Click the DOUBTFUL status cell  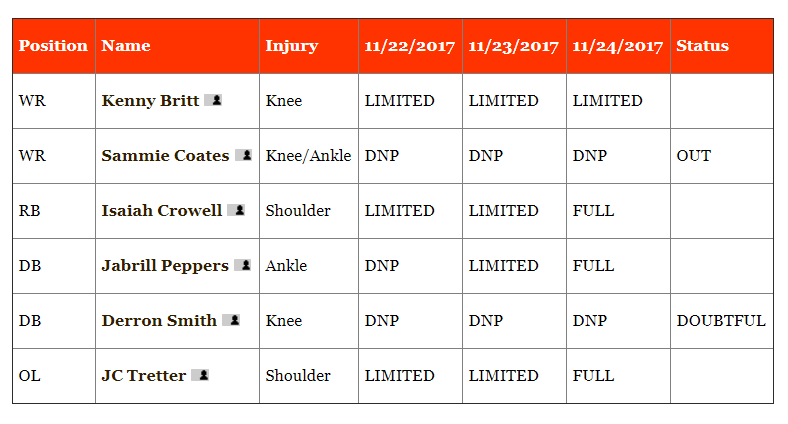point(721,321)
